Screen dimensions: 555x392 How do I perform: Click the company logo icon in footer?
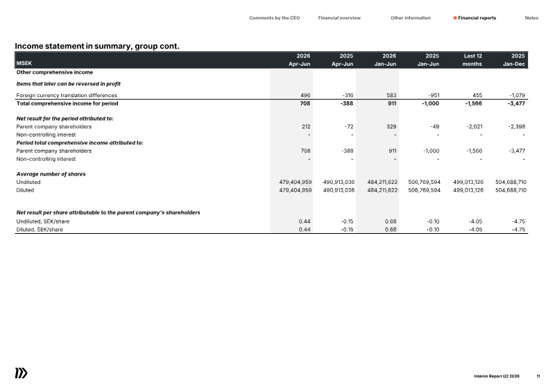click(22, 373)
